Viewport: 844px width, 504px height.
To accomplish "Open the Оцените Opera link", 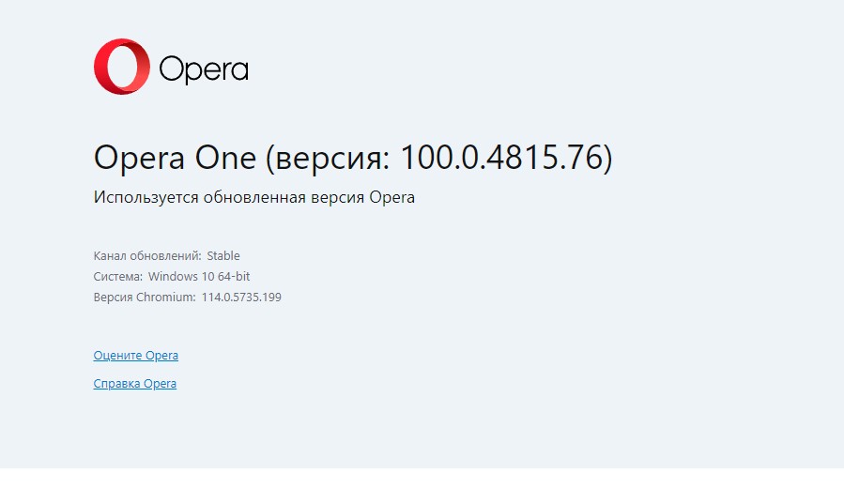I will click(x=136, y=356).
